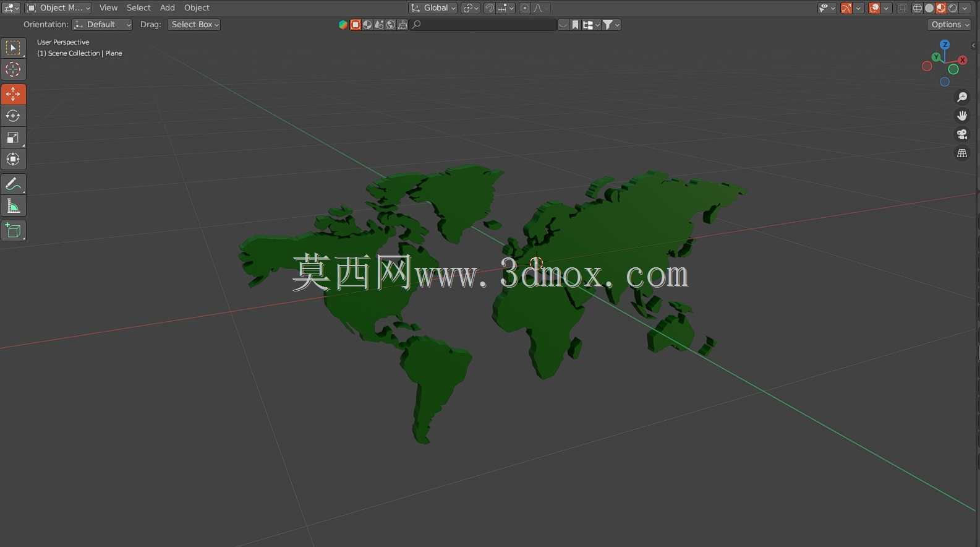Select the Measure ruler tool
980x547 pixels.
click(13, 205)
